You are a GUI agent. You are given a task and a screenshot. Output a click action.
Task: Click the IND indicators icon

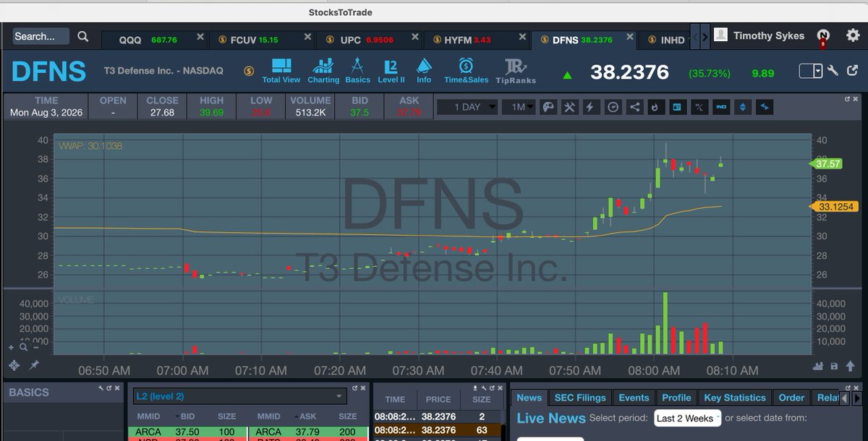(721, 107)
